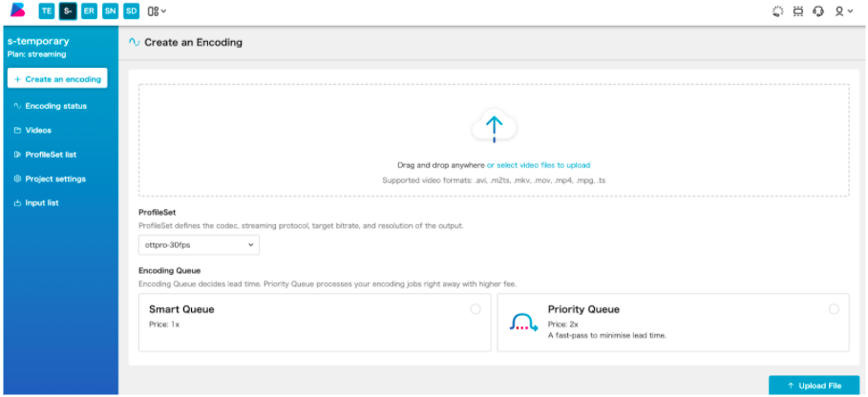Select the ER project badge
This screenshot has height=397, width=868.
point(89,11)
